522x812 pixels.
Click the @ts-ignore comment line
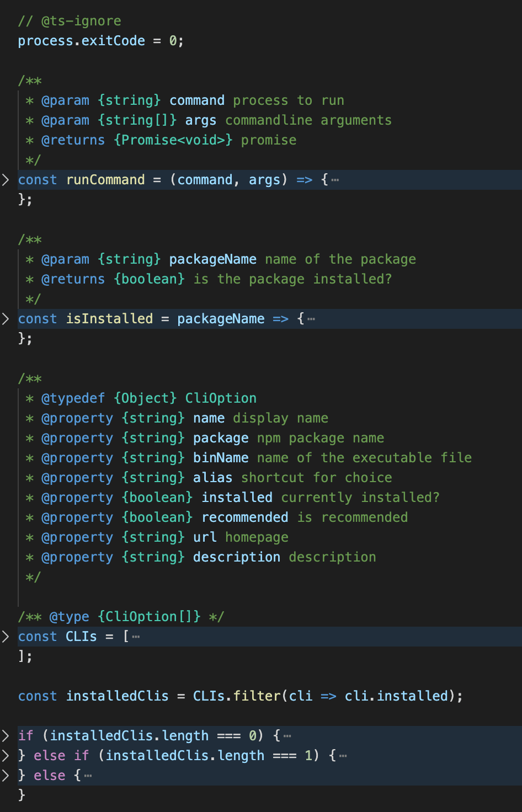click(x=70, y=21)
